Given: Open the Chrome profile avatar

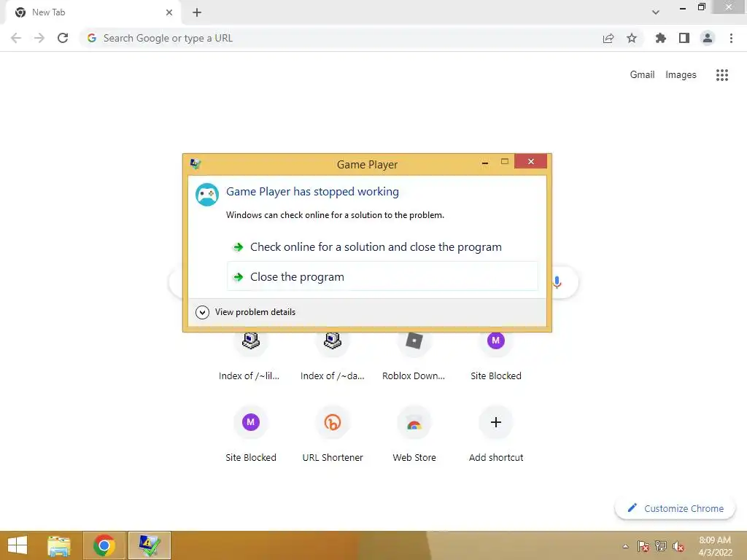Looking at the screenshot, I should pyautogui.click(x=708, y=38).
